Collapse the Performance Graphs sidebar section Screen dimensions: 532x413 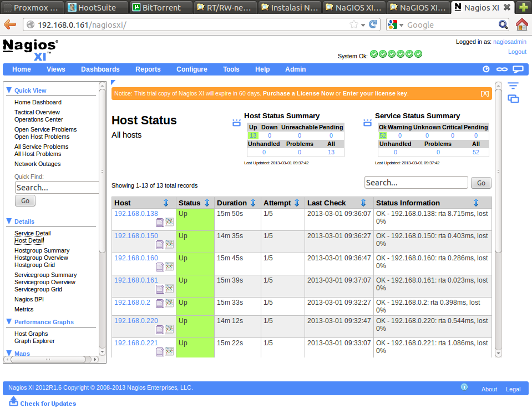[9, 321]
